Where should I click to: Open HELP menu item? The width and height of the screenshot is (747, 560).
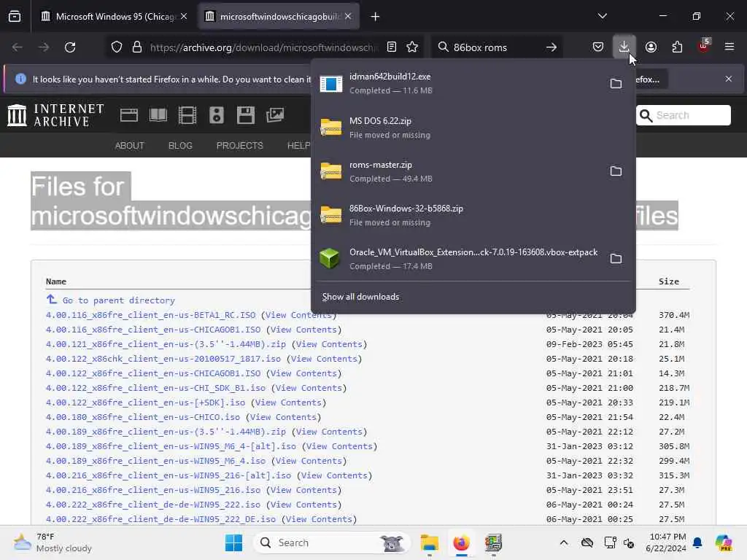[298, 146]
